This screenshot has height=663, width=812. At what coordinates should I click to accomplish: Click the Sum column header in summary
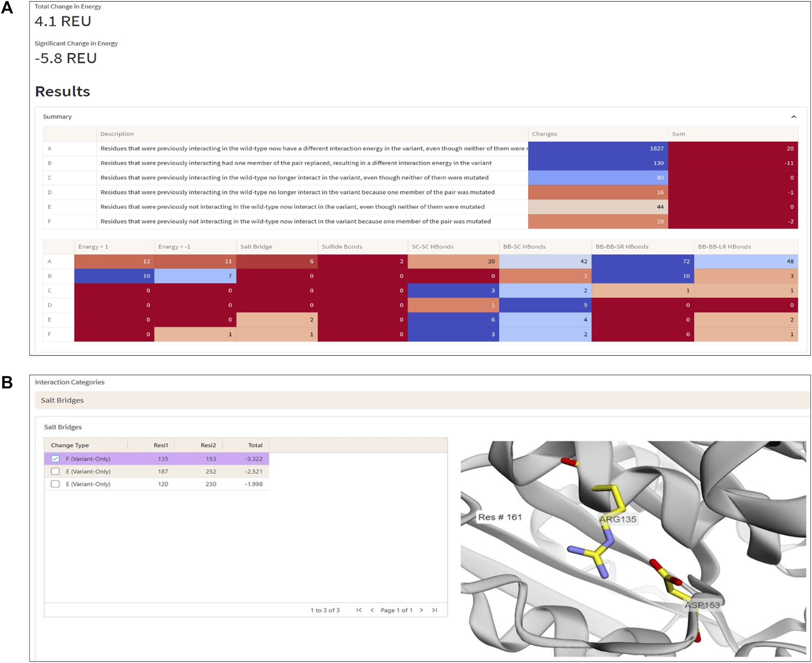pos(679,134)
